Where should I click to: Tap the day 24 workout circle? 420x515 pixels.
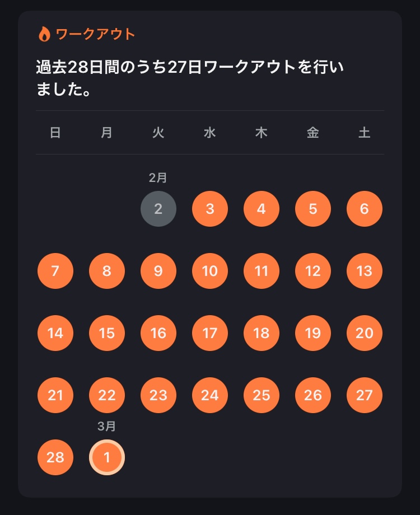tap(210, 395)
